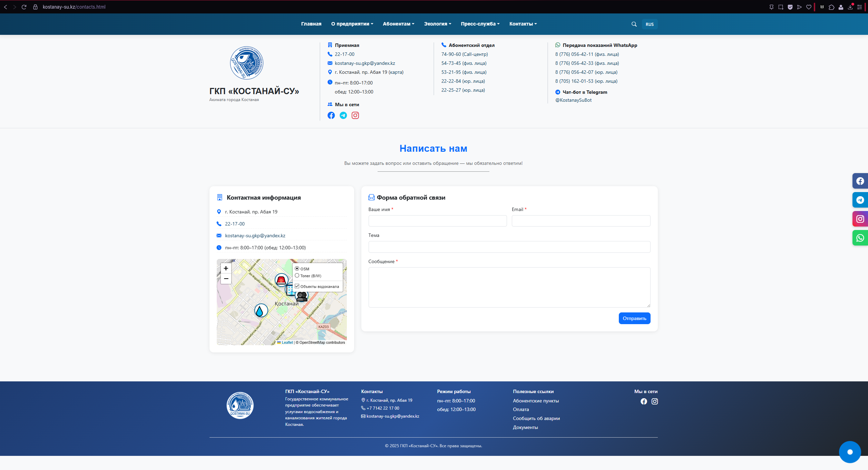The width and height of the screenshot is (868, 470).
Task: Open the Экология menu item
Action: click(x=437, y=24)
